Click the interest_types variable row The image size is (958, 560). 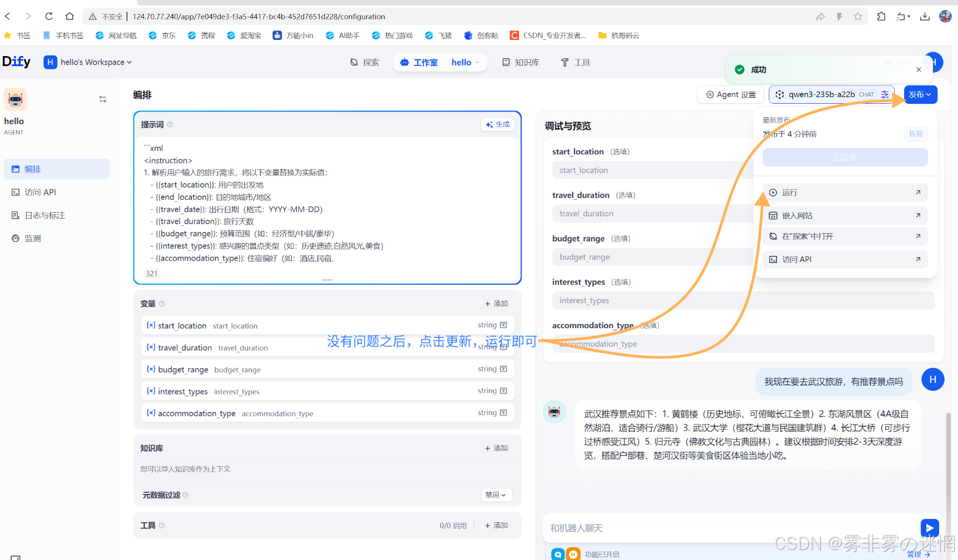[327, 391]
